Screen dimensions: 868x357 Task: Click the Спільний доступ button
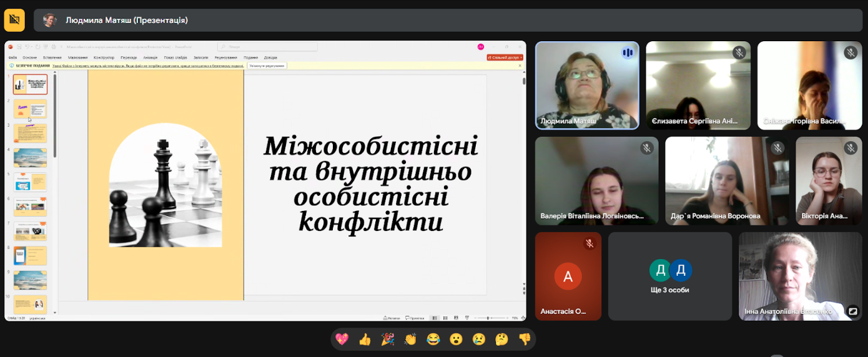coord(505,57)
